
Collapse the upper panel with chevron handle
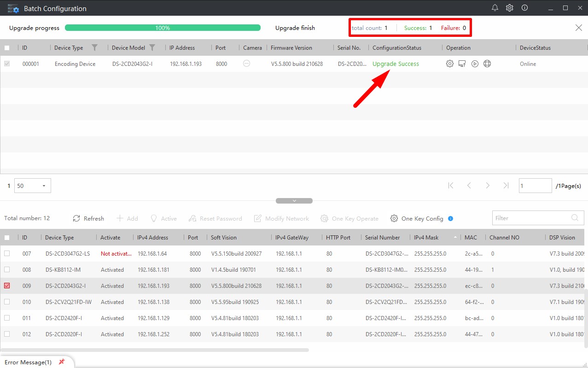pyautogui.click(x=294, y=201)
